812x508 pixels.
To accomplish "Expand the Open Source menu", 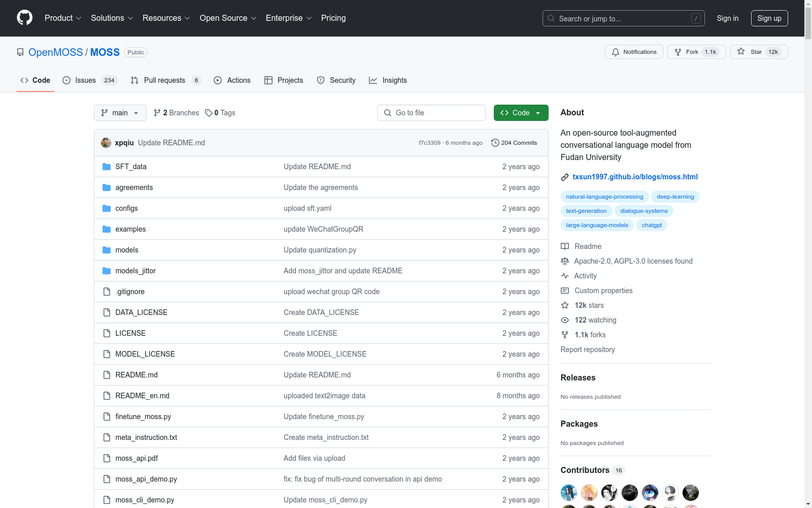I will [228, 18].
